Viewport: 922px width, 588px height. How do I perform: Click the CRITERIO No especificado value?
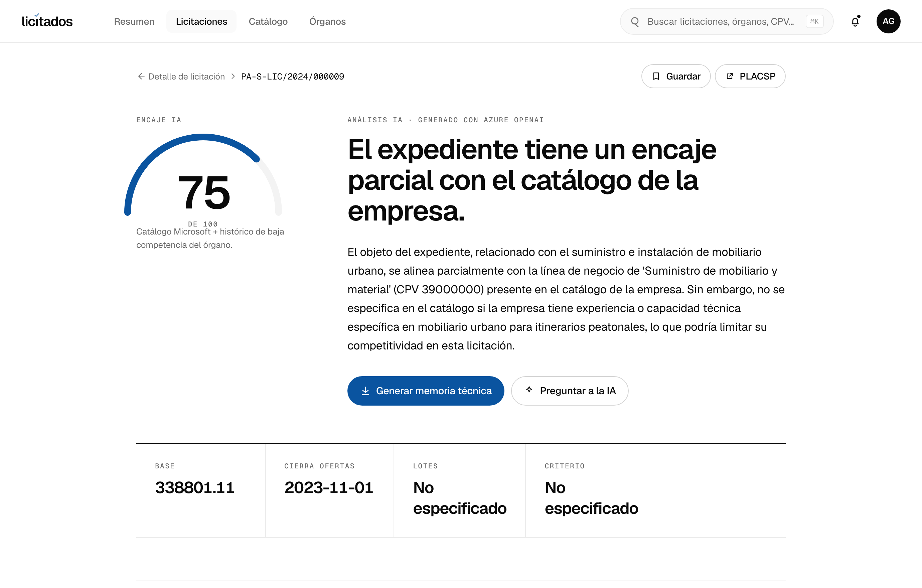tap(592, 498)
